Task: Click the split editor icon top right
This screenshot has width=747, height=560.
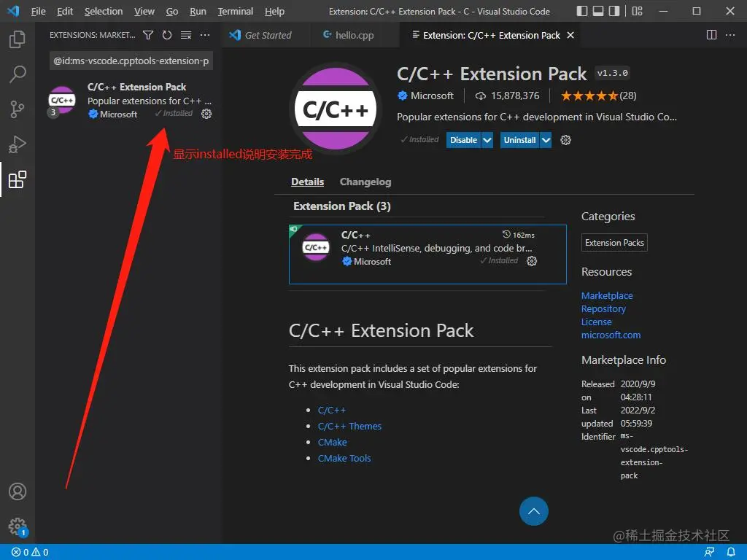Action: click(711, 34)
